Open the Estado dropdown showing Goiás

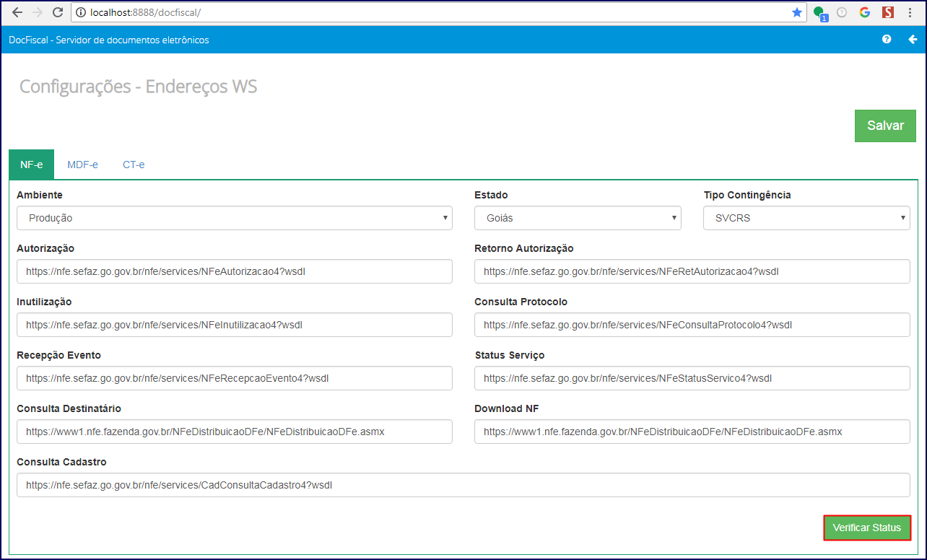click(578, 218)
